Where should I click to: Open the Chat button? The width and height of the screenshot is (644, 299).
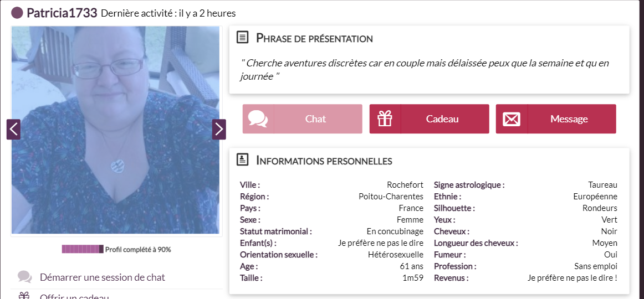click(302, 119)
